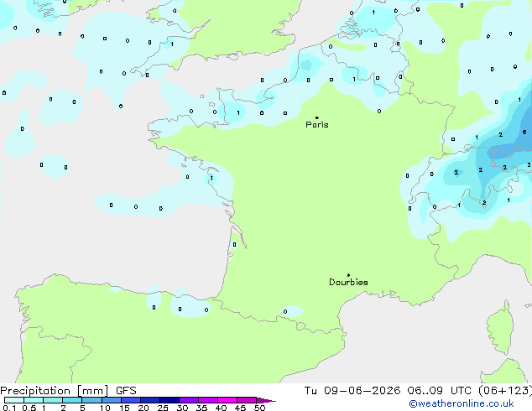Image resolution: width=532 pixels, height=411 pixels.
Task: Click the bright magenta legend swatch between 40 and 45
Action: coord(227,400)
